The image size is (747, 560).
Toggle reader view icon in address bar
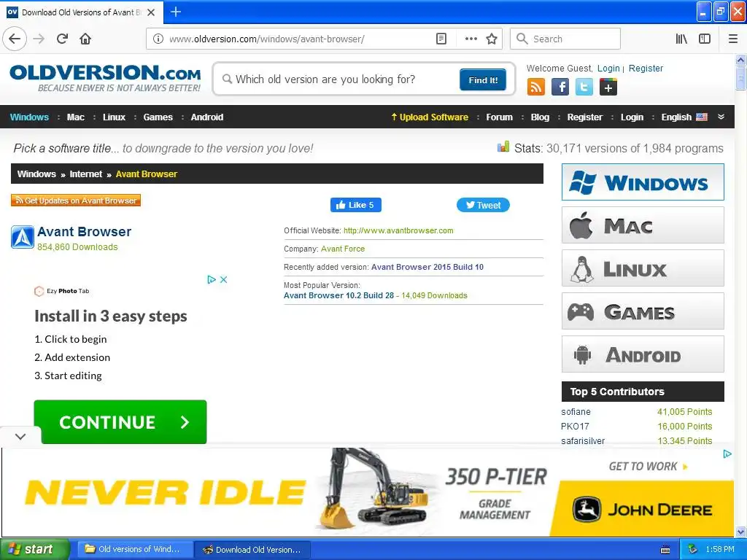tap(441, 39)
